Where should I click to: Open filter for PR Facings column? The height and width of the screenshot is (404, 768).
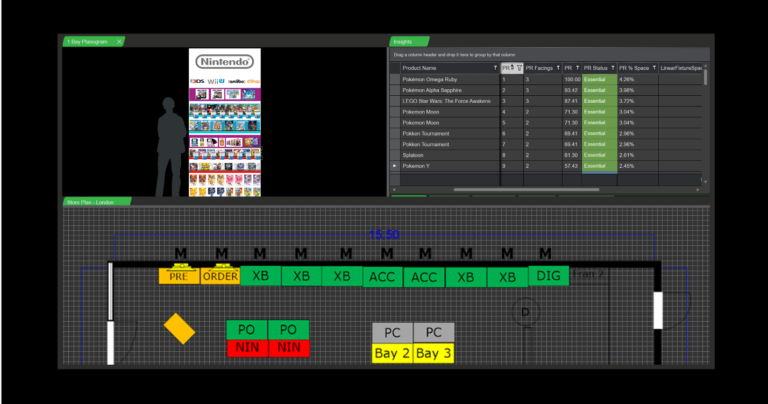[558, 68]
